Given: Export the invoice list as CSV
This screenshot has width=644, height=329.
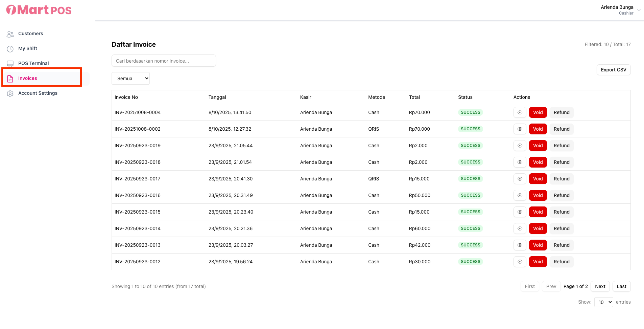Looking at the screenshot, I should (613, 70).
